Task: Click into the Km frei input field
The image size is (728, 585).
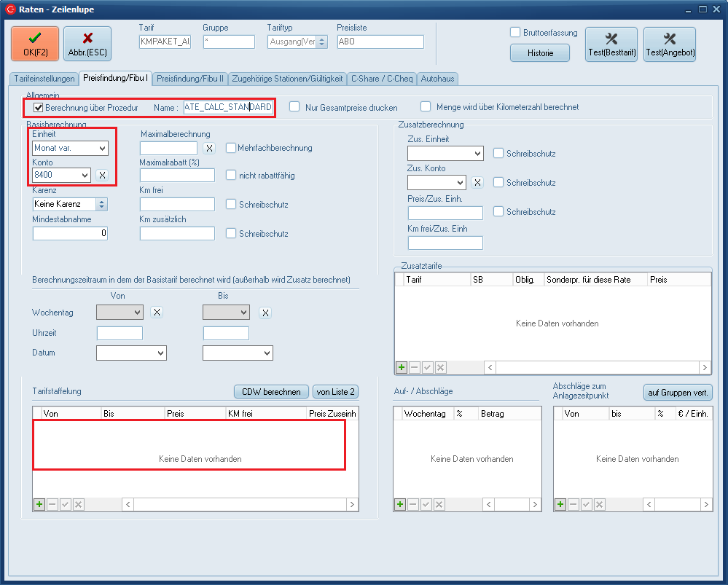Action: [177, 204]
